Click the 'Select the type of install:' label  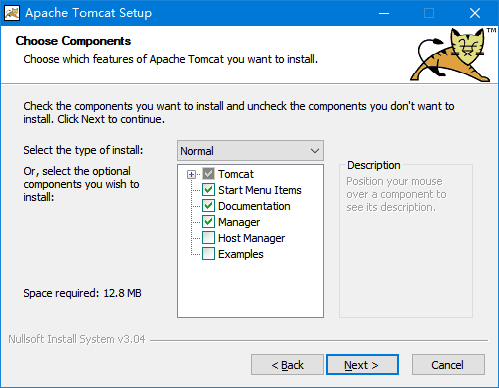pyautogui.click(x=83, y=150)
